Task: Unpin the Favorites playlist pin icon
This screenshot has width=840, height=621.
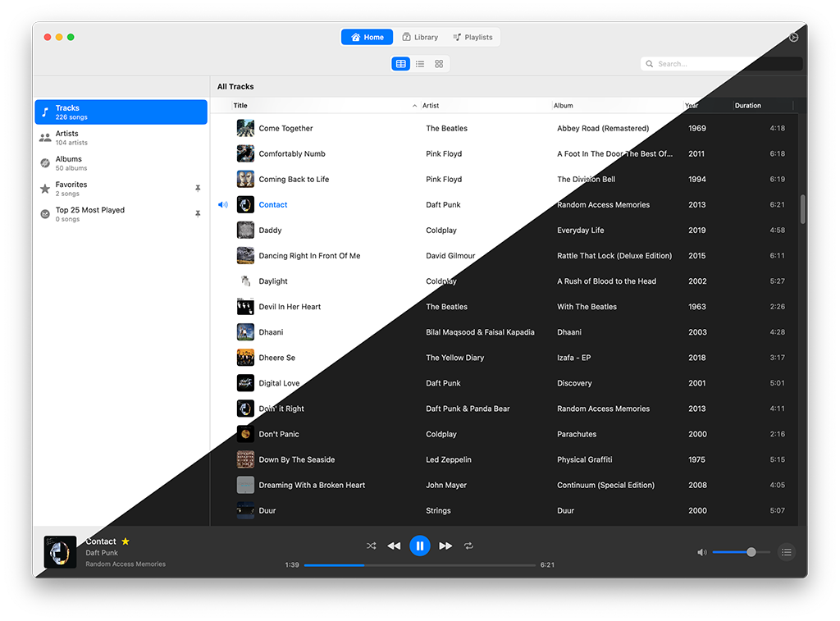Action: [198, 188]
